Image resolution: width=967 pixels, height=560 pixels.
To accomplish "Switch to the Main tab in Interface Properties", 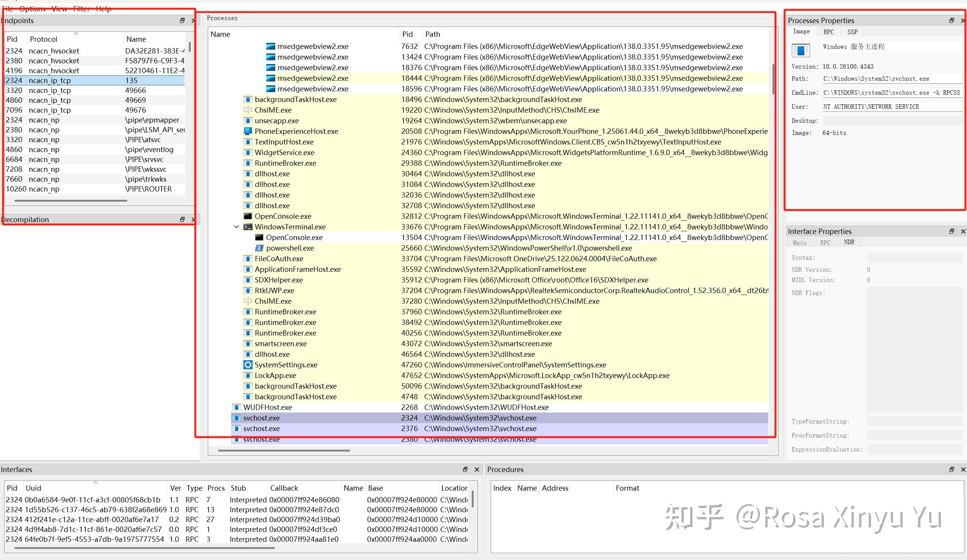I will pyautogui.click(x=799, y=242).
